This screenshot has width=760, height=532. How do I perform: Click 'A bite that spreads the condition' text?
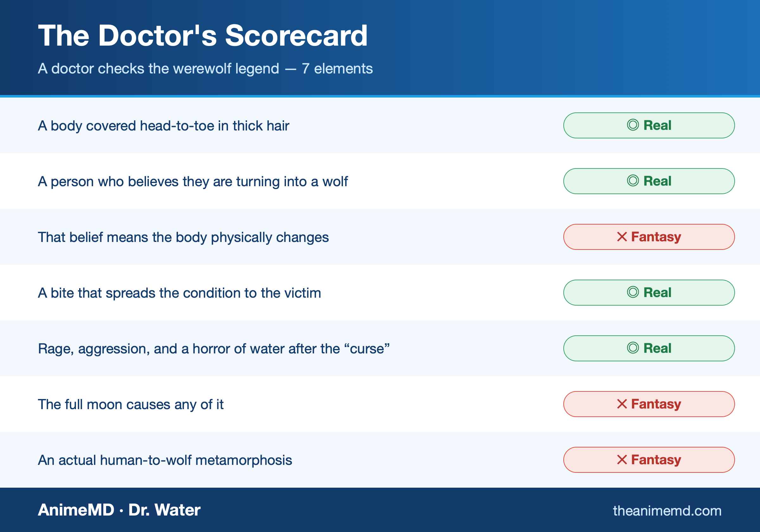pyautogui.click(x=179, y=293)
